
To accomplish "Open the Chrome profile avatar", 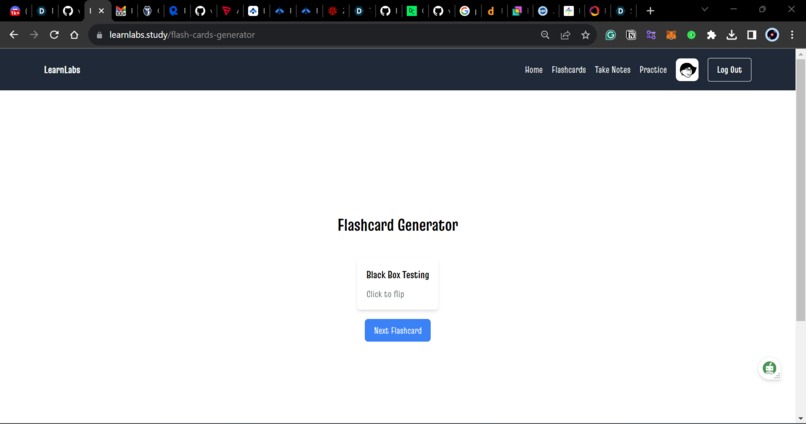I will (772, 35).
